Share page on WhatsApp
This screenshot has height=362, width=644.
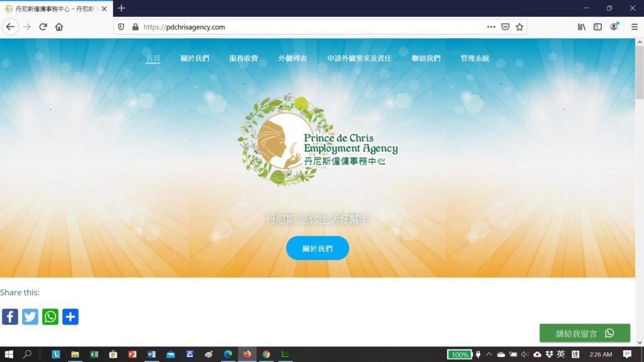pyautogui.click(x=50, y=317)
